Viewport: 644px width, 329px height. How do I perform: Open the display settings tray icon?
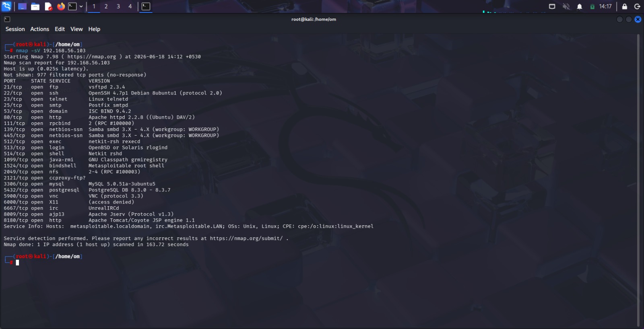(552, 6)
